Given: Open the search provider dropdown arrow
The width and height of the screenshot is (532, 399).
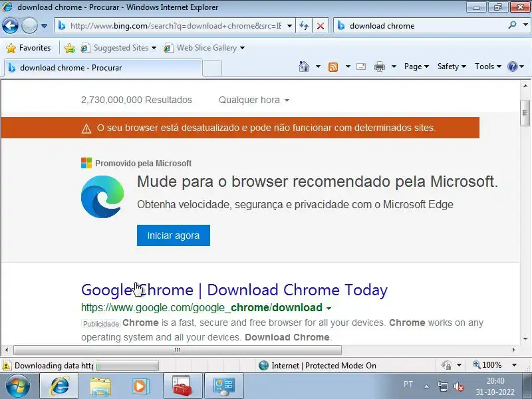Looking at the screenshot, I should click(x=525, y=25).
